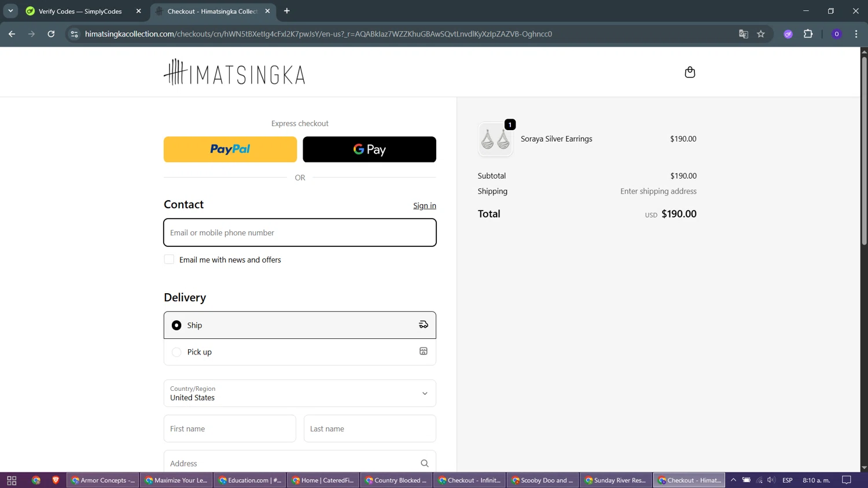Expand the Country/Region dropdown
Viewport: 868px width, 488px height.
click(300, 393)
